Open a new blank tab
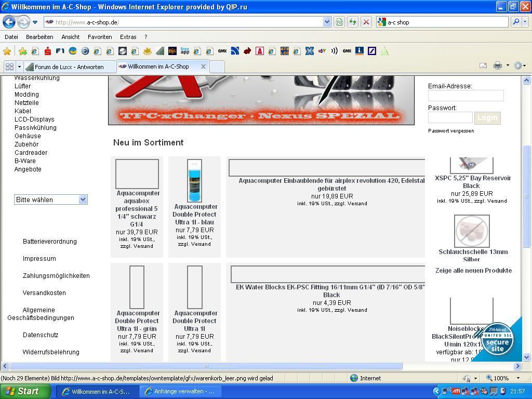This screenshot has height=399, width=532. click(x=217, y=66)
